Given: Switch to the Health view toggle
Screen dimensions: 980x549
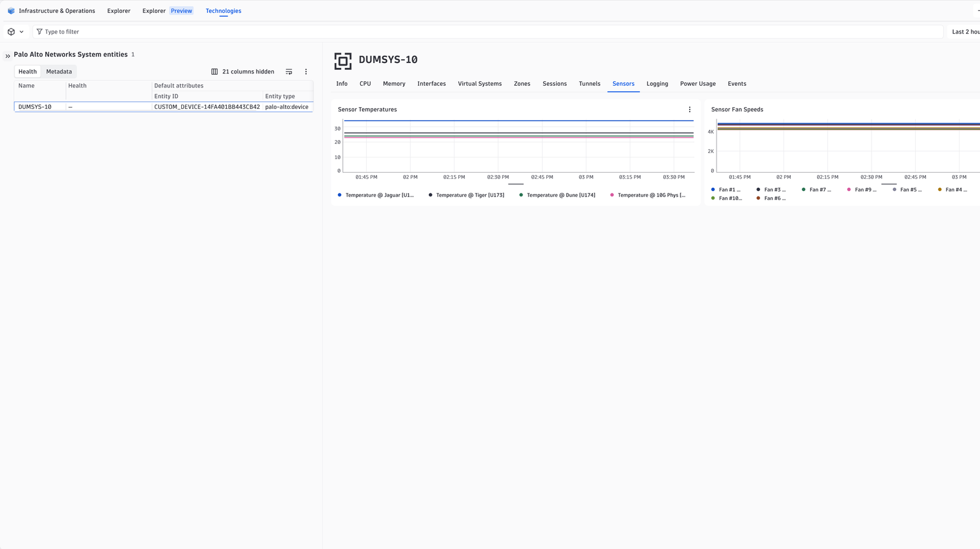Looking at the screenshot, I should pos(28,72).
